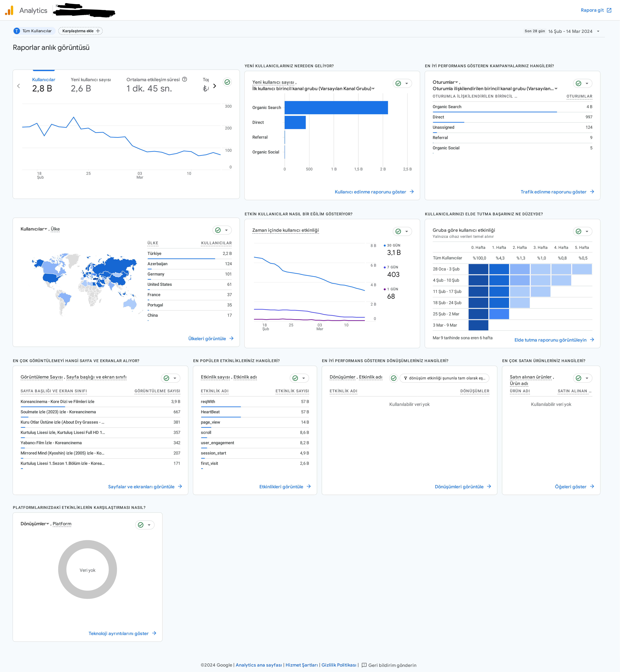620x672 pixels.
Task: Click the 'page_view' event row
Action: (x=255, y=423)
